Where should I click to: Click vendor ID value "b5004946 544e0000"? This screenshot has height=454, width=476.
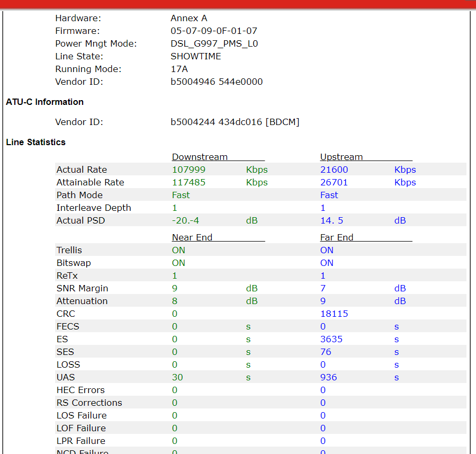(217, 82)
